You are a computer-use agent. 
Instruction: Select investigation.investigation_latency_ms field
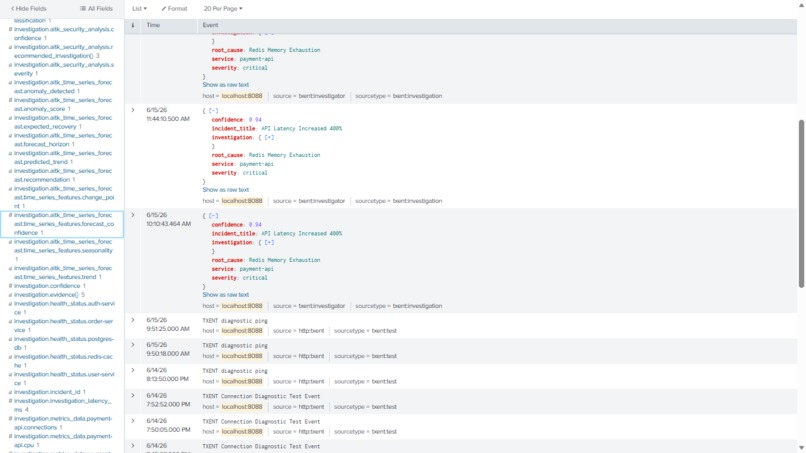point(62,405)
